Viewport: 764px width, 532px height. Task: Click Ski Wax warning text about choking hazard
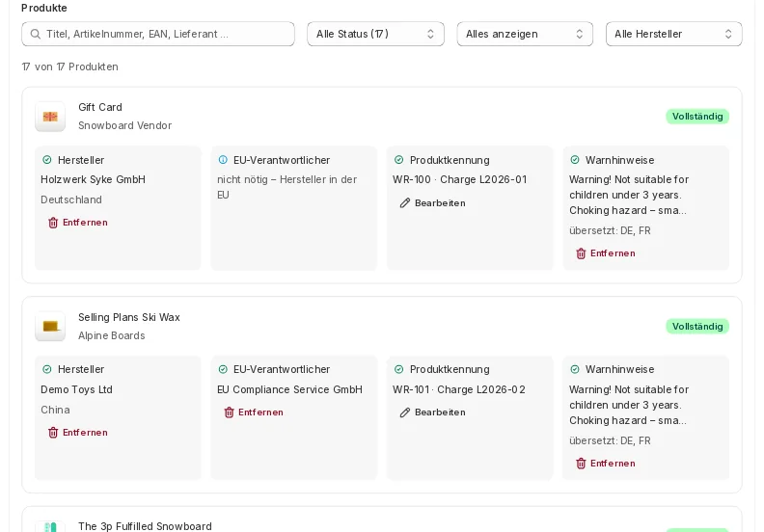(629, 405)
